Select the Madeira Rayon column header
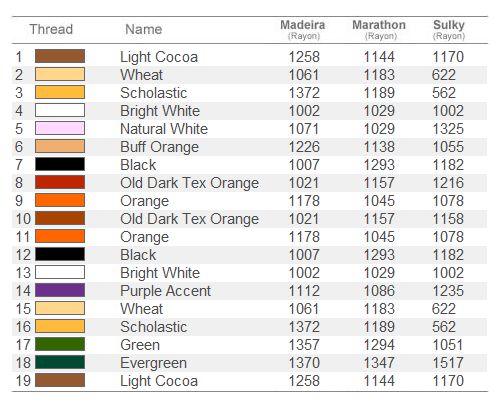The height and width of the screenshot is (402, 500). pyautogui.click(x=303, y=30)
